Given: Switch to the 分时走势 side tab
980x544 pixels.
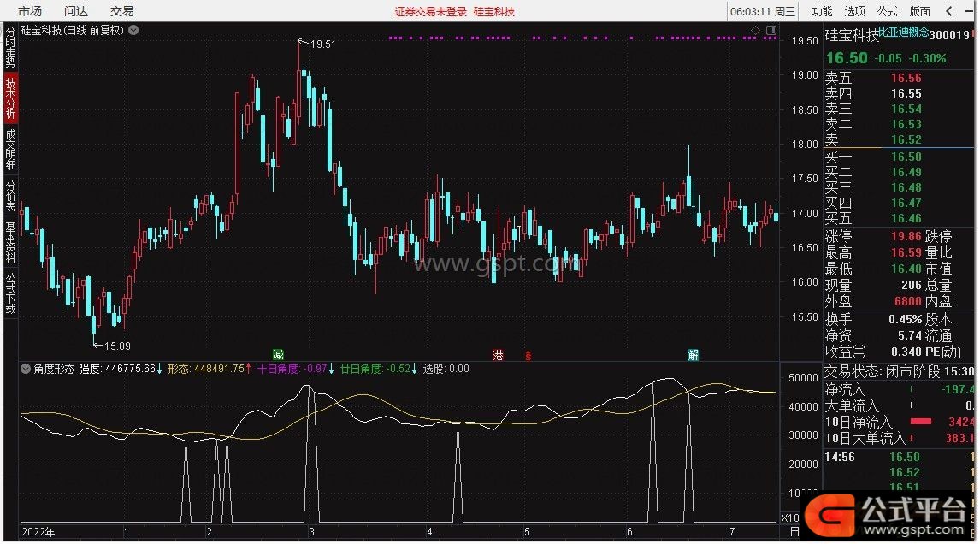Looking at the screenshot, I should (x=10, y=48).
